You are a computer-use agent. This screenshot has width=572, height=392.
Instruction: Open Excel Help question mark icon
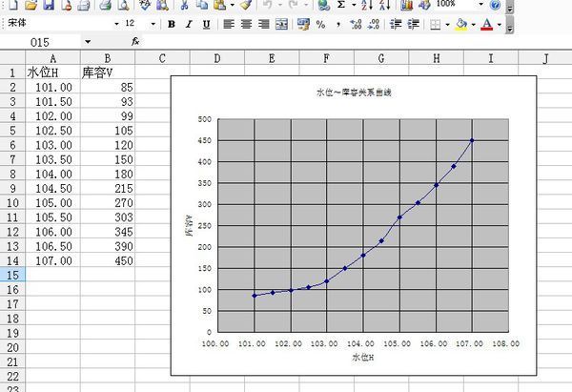tap(495, 5)
